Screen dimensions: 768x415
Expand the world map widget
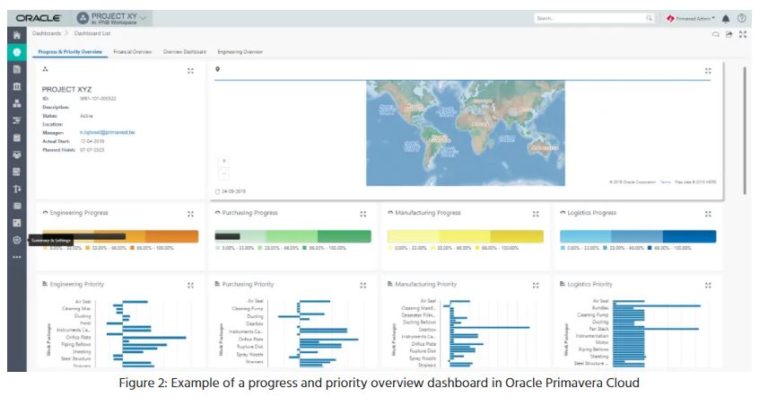tap(708, 71)
